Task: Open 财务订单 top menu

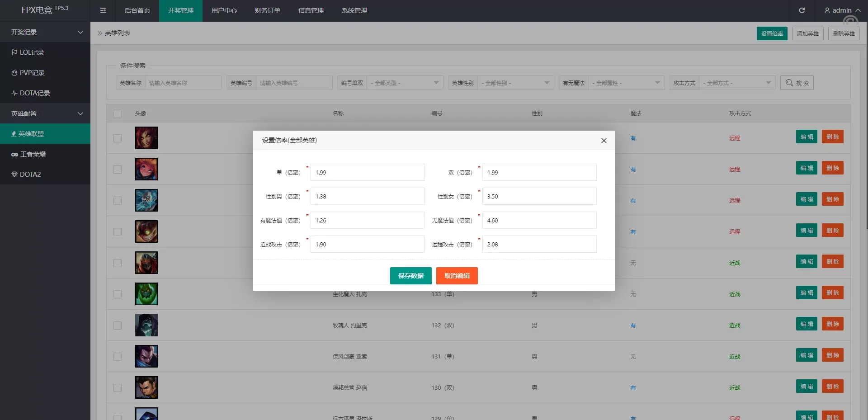Action: click(x=267, y=10)
